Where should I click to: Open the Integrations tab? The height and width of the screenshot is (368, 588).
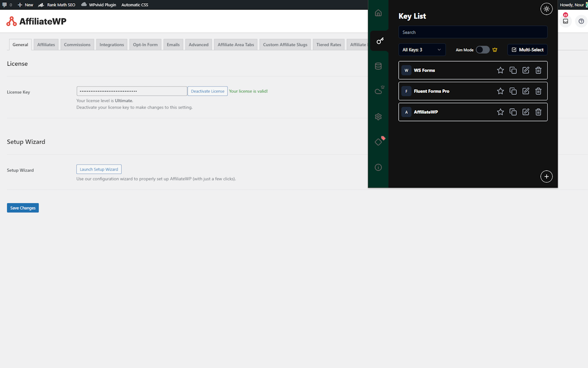click(112, 45)
